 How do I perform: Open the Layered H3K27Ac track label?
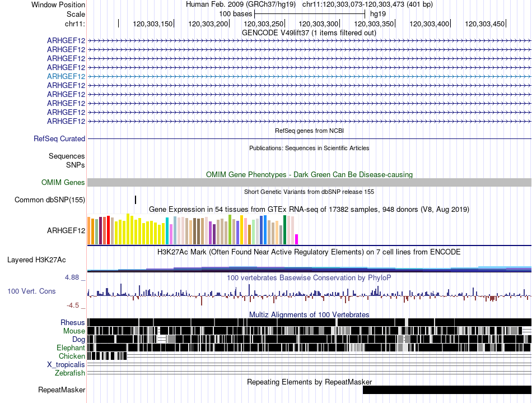pyautogui.click(x=36, y=260)
